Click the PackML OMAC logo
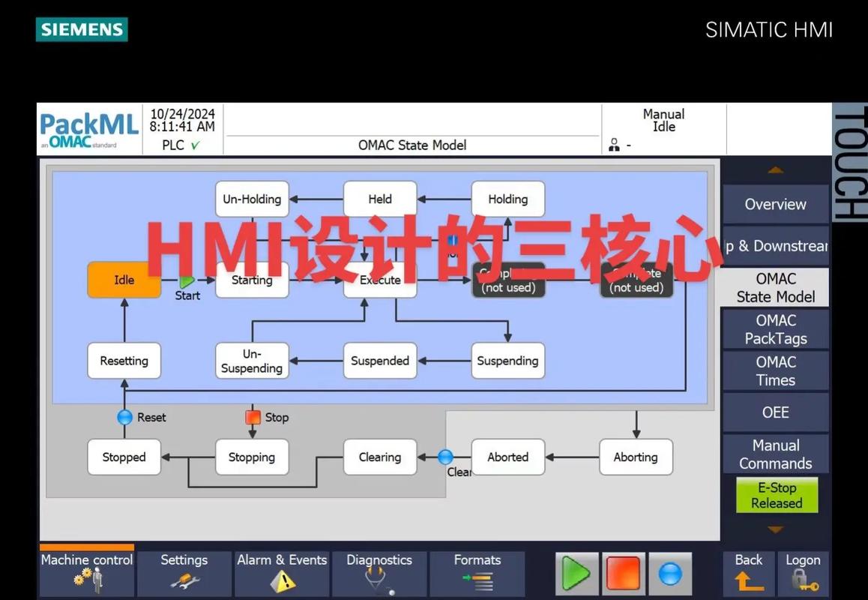The height and width of the screenshot is (600, 868). tap(88, 130)
